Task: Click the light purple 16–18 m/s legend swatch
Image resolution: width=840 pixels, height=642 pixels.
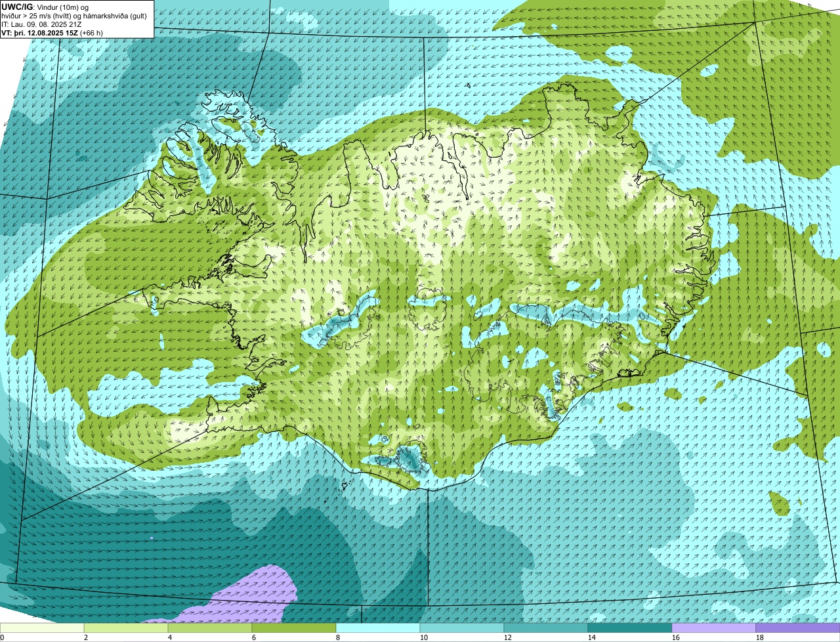Action: [714, 628]
